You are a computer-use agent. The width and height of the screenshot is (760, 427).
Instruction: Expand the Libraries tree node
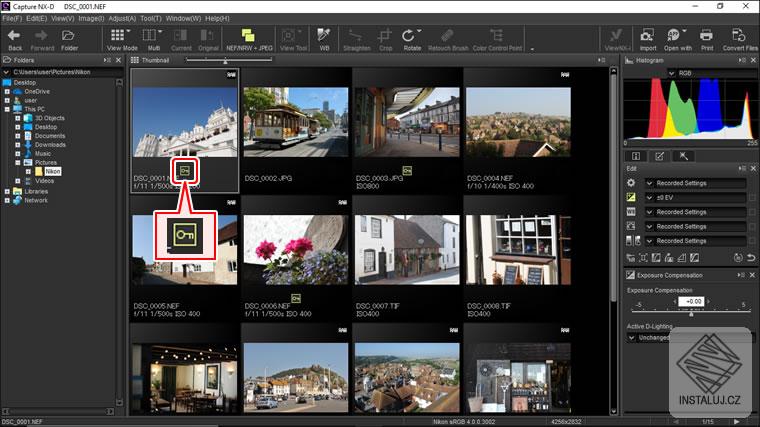pos(7,191)
